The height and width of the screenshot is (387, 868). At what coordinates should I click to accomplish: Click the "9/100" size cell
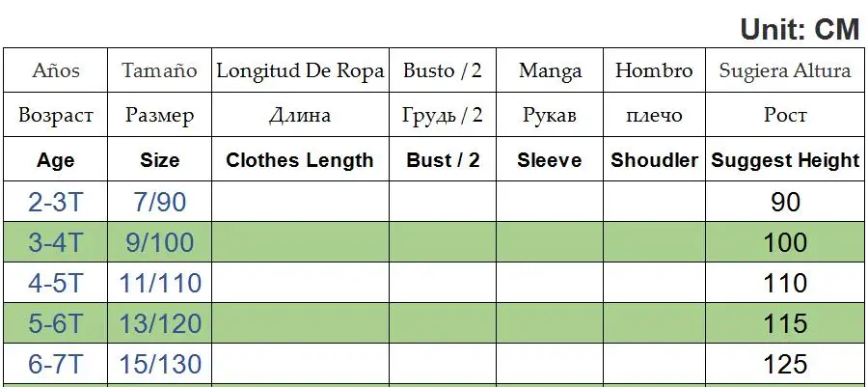point(159,242)
